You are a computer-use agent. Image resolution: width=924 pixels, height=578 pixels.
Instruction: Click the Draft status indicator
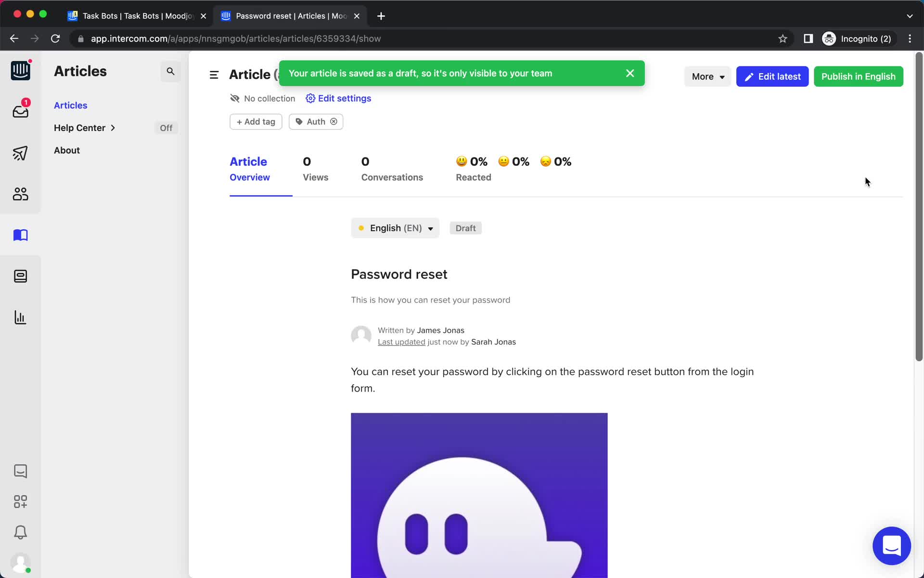click(466, 228)
